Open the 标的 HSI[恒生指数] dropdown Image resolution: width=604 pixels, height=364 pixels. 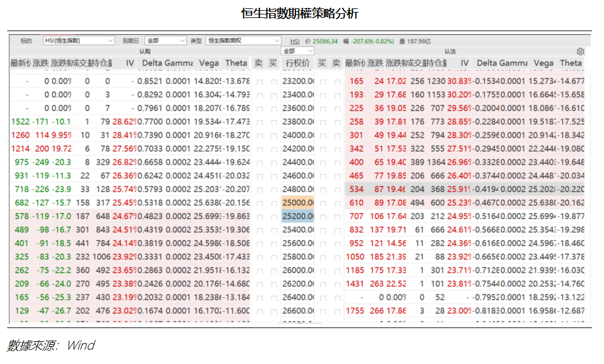(78, 41)
